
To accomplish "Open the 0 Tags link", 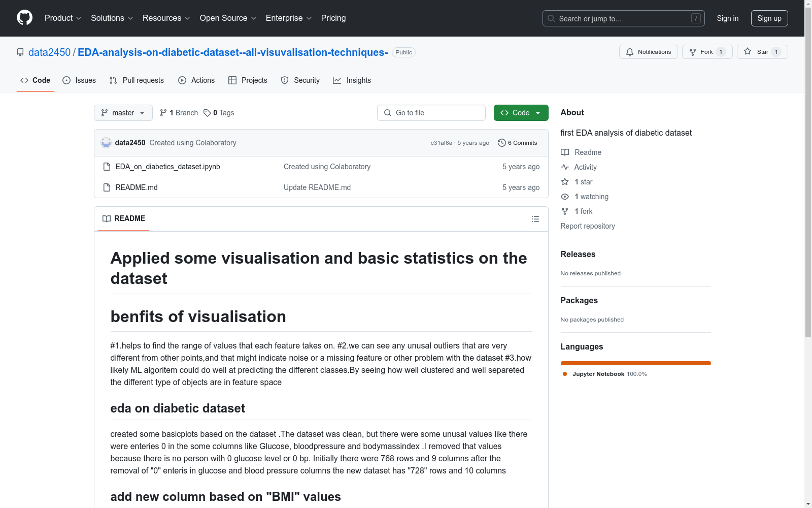I will (x=219, y=113).
